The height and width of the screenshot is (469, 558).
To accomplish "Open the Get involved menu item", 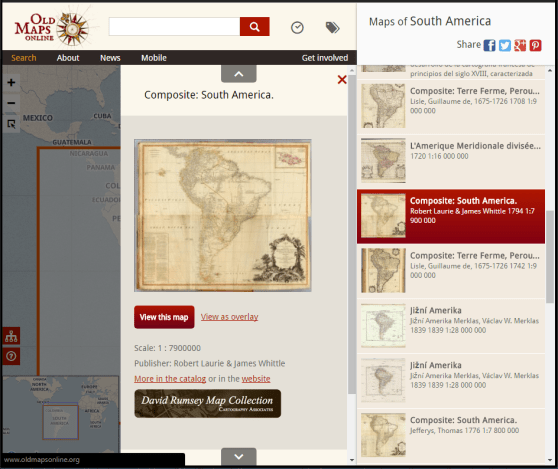I will 325,58.
